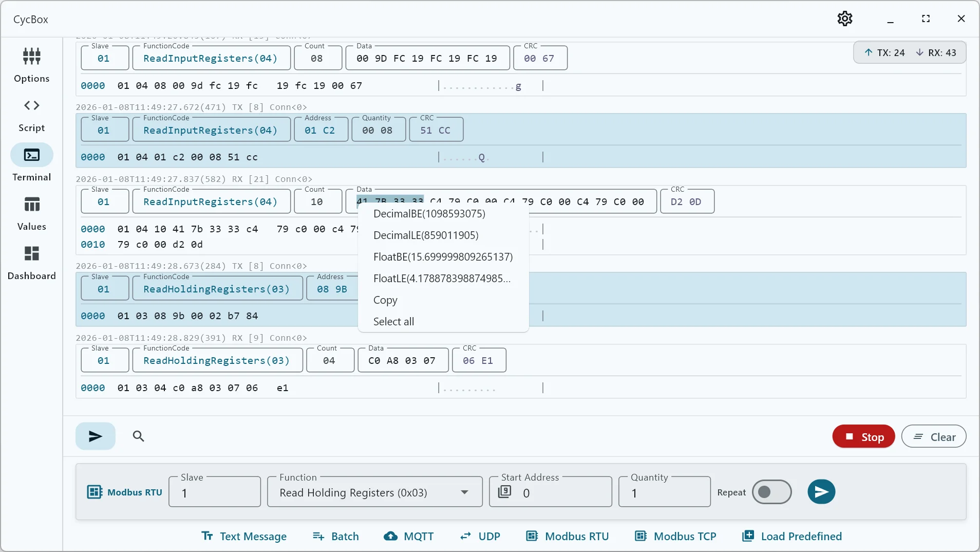
Task: Clear the message log
Action: pos(934,436)
